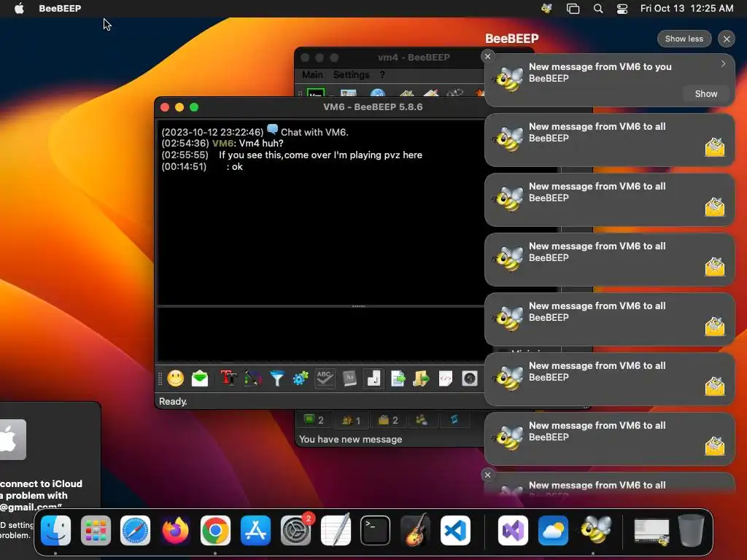The width and height of the screenshot is (747, 560).
Task: Focus the message input box below the chat history
Action: [322, 335]
